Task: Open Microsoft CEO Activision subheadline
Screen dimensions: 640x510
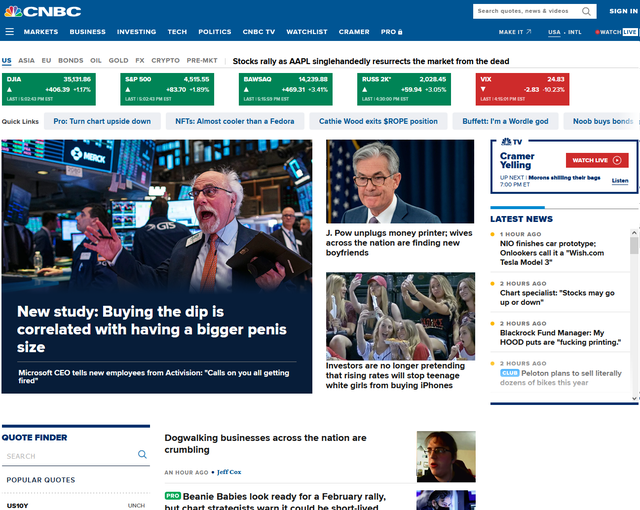Action: point(154,376)
